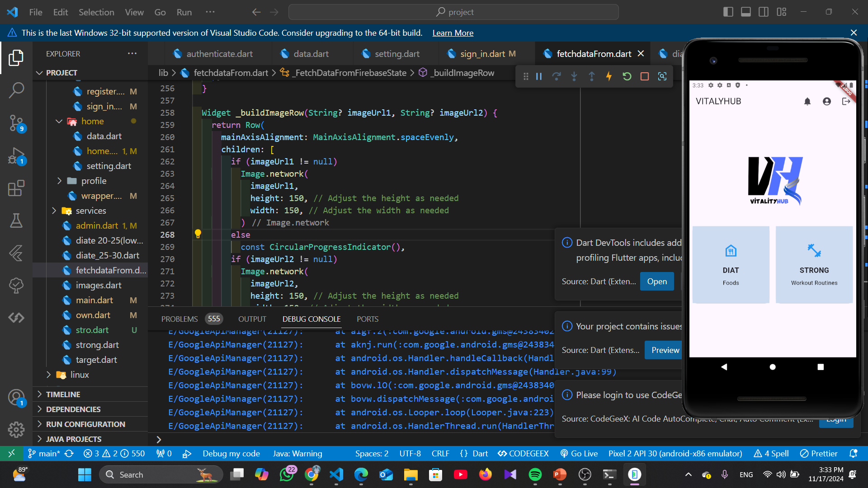Open Run and Debug view
Screen dimensions: 868x488
point(16,156)
